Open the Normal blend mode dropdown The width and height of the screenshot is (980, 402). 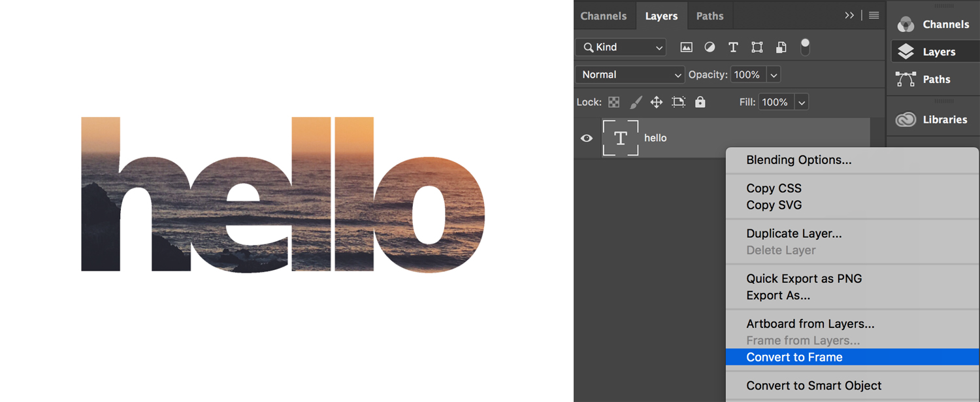click(x=630, y=75)
